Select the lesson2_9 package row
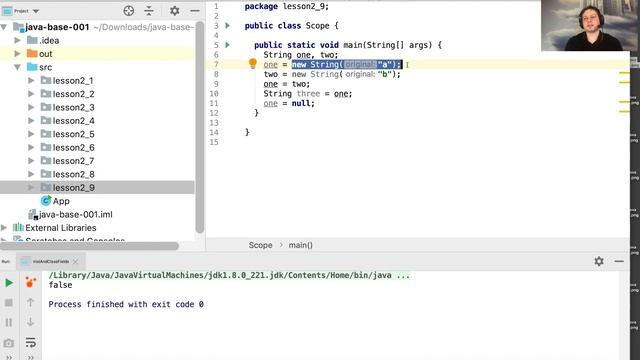The height and width of the screenshot is (360, 640). pos(97,188)
